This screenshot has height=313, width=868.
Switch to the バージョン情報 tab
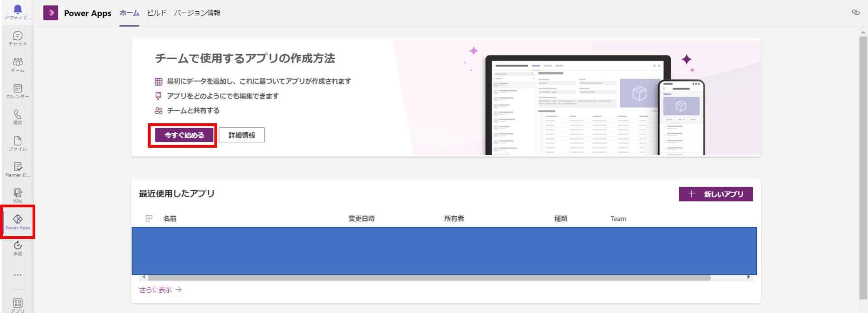pyautogui.click(x=197, y=13)
